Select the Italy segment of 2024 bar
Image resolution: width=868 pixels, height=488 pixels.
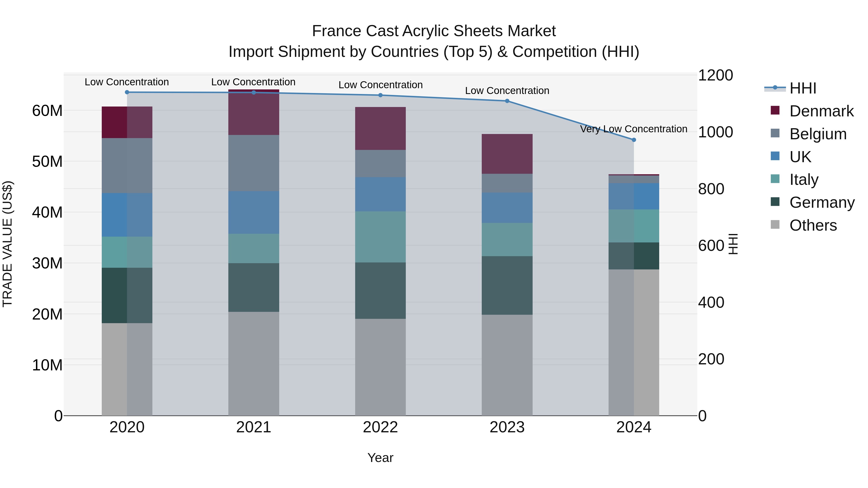[634, 226]
